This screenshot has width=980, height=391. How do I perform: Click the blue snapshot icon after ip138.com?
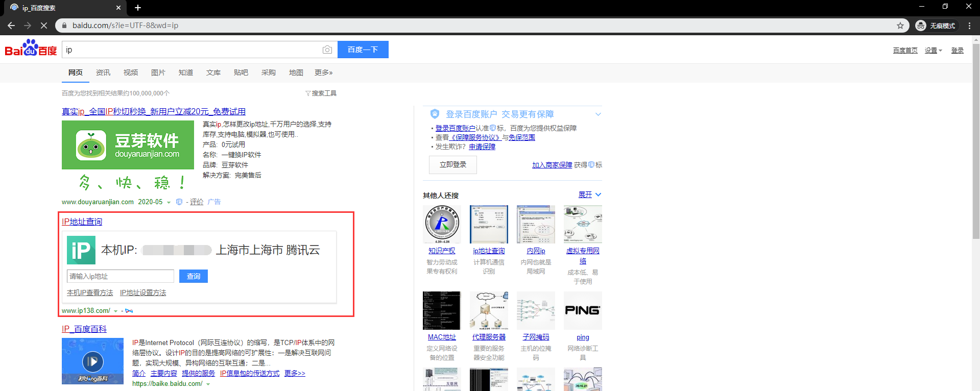[x=129, y=311]
